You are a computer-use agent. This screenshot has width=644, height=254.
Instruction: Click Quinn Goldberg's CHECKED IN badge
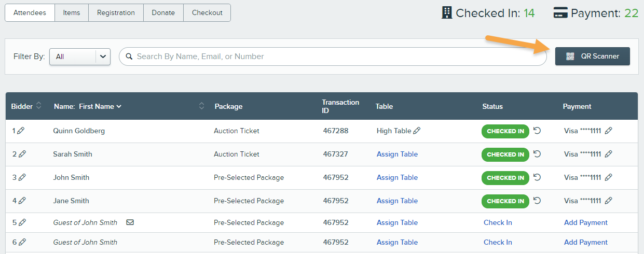[x=505, y=131]
